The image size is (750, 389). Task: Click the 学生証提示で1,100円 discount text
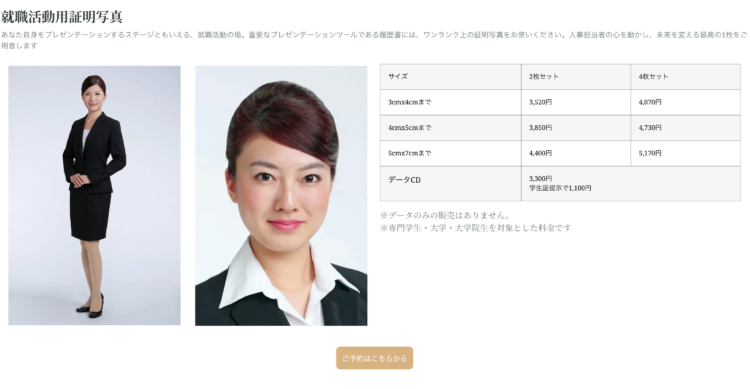tap(560, 188)
